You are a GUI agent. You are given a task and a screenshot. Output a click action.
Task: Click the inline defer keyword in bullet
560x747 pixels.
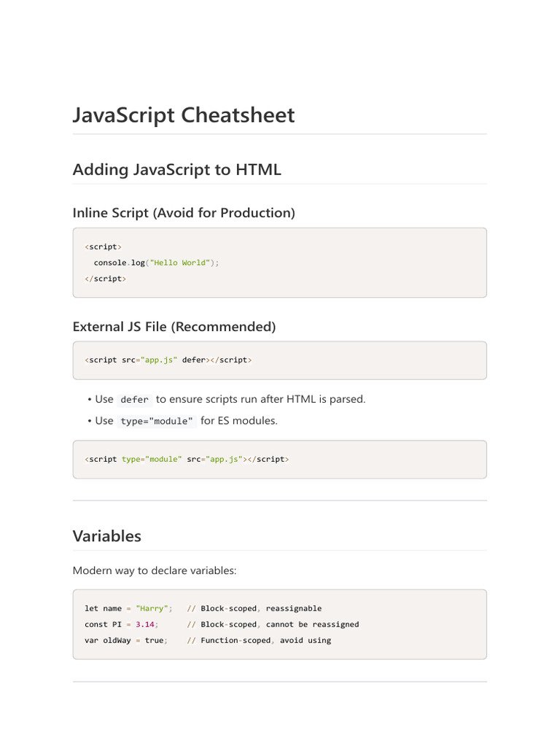[x=134, y=400]
